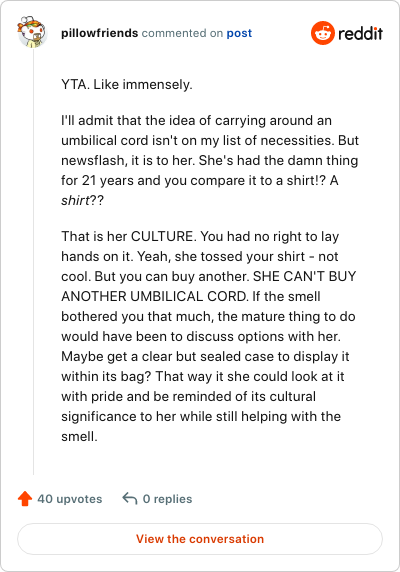The height and width of the screenshot is (572, 400).
Task: Follow the blue "post" link
Action: point(239,33)
